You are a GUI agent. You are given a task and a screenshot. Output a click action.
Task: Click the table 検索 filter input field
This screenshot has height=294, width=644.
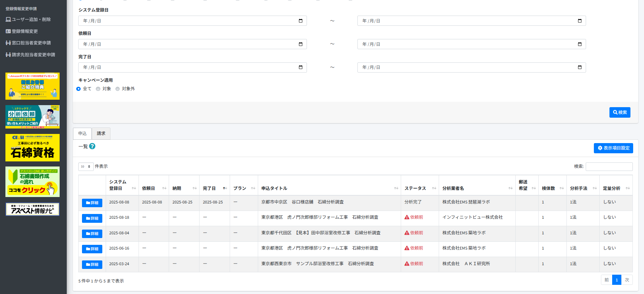coord(609,166)
